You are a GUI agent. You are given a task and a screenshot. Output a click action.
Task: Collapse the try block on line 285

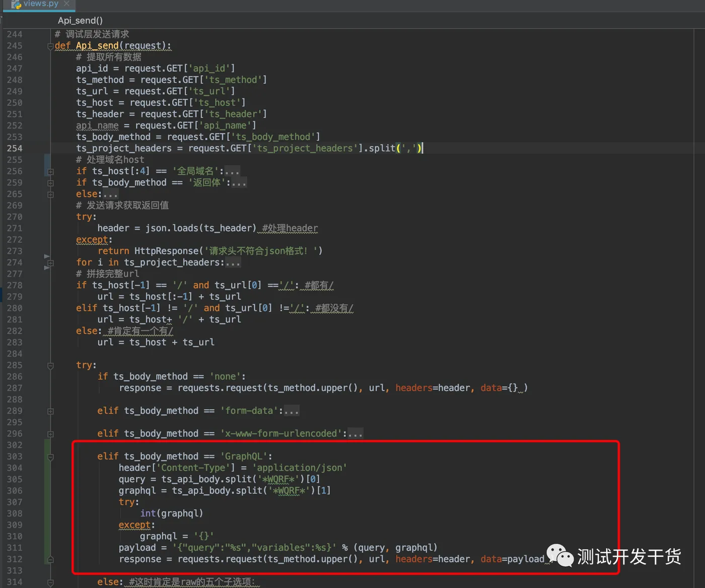click(x=50, y=366)
